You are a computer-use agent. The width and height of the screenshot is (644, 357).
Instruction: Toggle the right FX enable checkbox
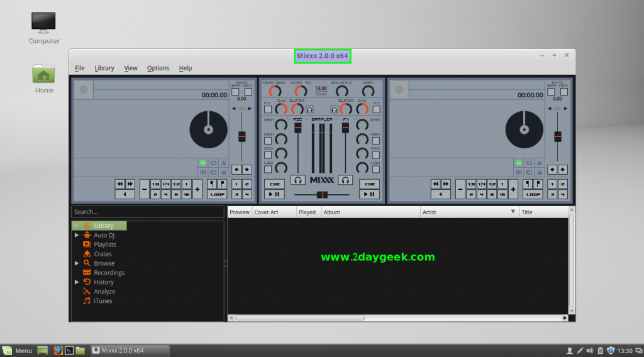(x=376, y=109)
